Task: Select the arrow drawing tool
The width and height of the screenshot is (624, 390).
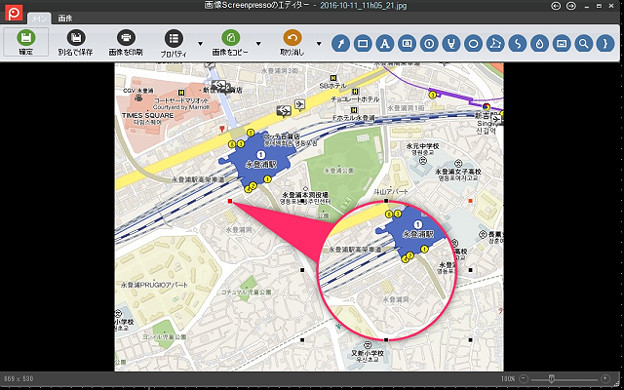Action: pos(340,44)
